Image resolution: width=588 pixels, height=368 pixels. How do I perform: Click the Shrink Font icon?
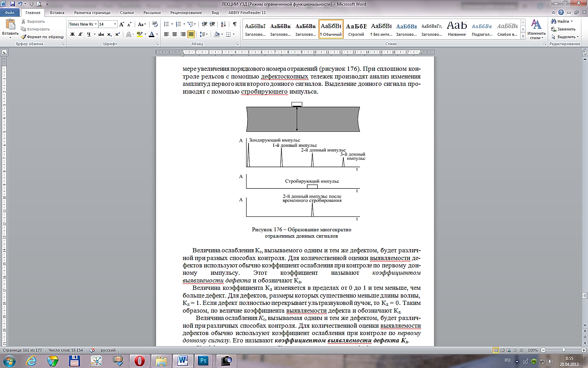pyautogui.click(x=129, y=24)
